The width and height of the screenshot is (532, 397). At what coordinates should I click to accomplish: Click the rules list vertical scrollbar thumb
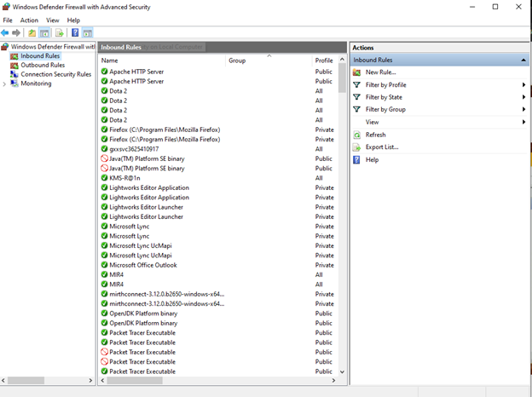coord(342,78)
